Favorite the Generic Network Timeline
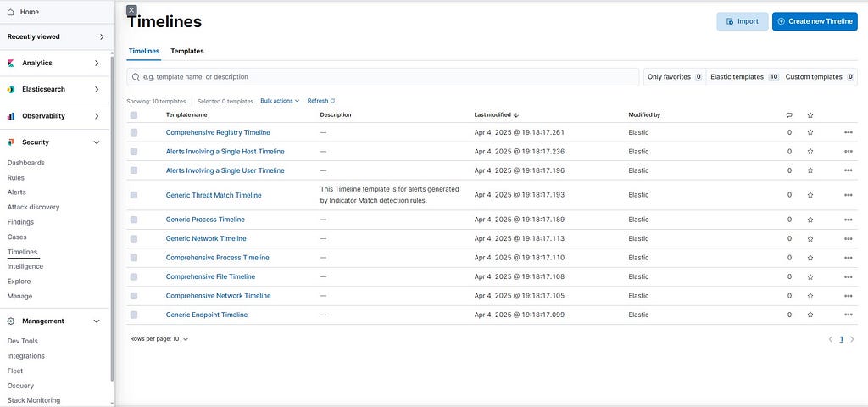Screen dimensions: 868x407 pyautogui.click(x=810, y=238)
